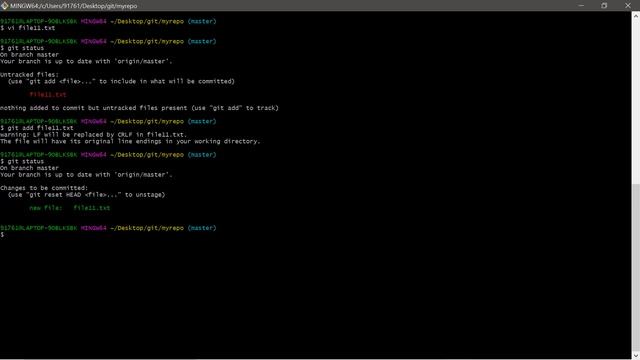
Task: Click the '$ git add file11.txt' command line
Action: pos(37,128)
